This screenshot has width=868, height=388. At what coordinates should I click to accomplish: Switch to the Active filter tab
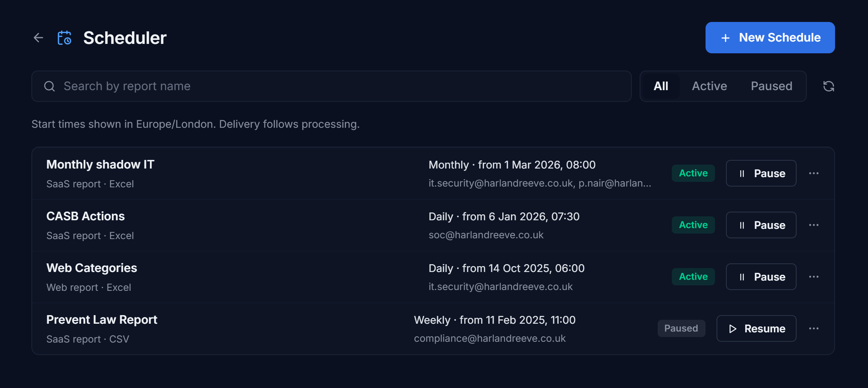point(709,86)
